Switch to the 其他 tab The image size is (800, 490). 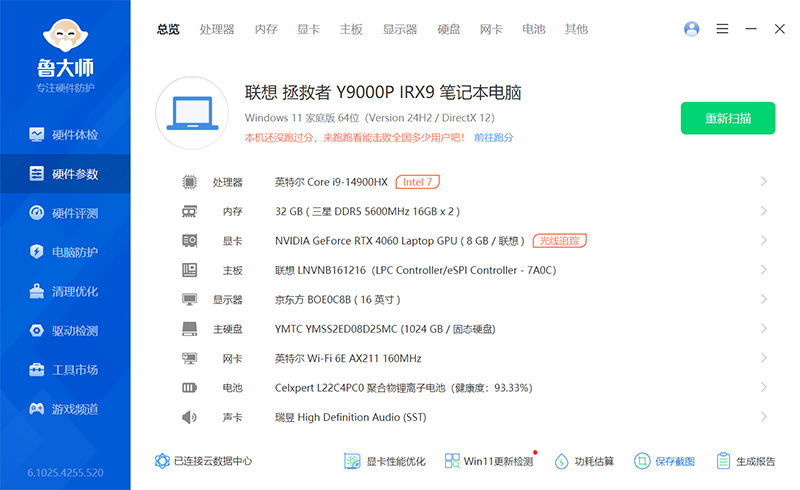pyautogui.click(x=576, y=29)
